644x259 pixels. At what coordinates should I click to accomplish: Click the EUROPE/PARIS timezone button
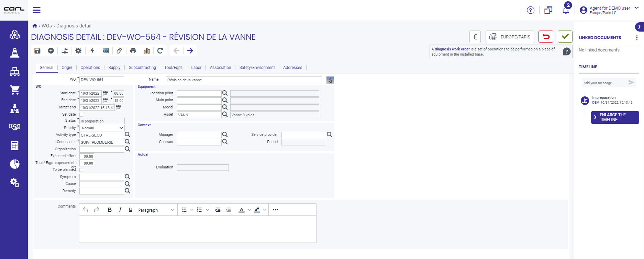[x=510, y=37]
